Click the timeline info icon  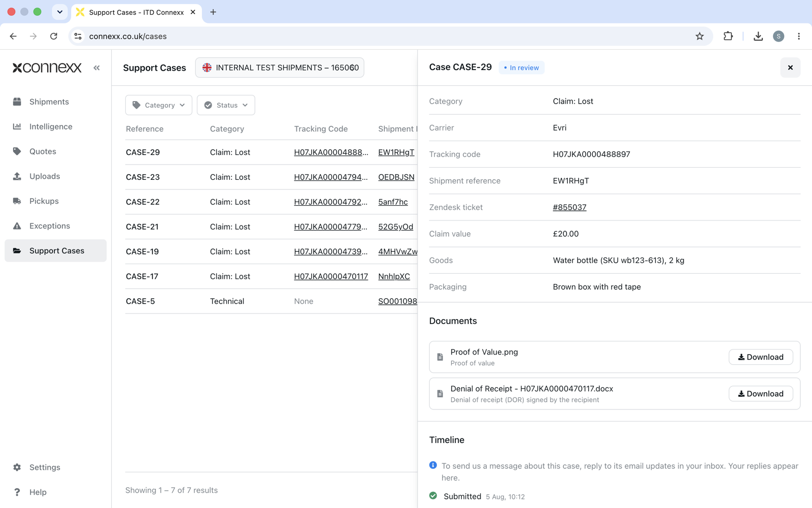pyautogui.click(x=433, y=465)
